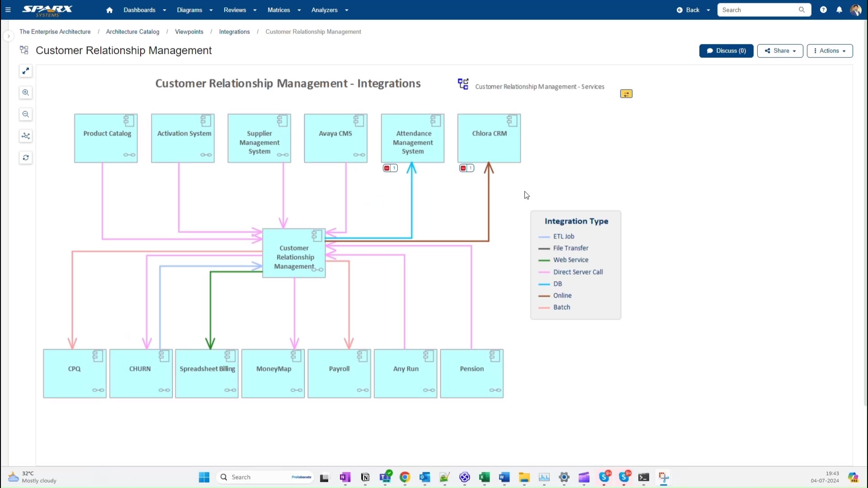This screenshot has width=868, height=488.
Task: Select the Spreadsheet Billing component
Action: point(207,374)
